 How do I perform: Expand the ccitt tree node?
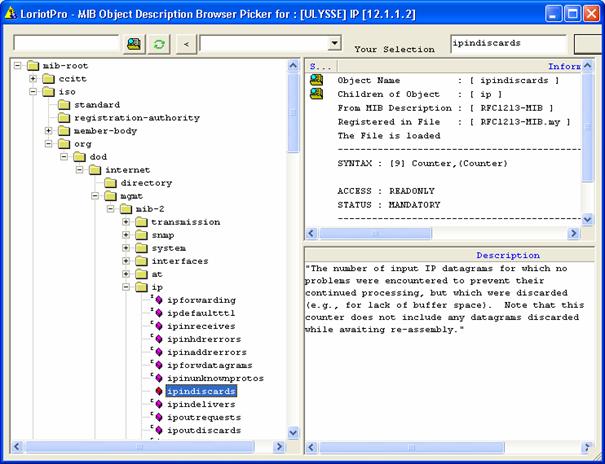(x=33, y=79)
